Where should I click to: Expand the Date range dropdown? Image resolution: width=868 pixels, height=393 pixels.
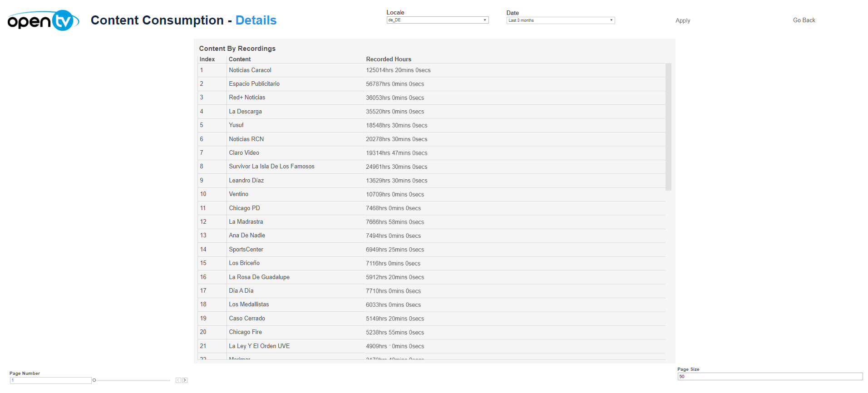560,20
